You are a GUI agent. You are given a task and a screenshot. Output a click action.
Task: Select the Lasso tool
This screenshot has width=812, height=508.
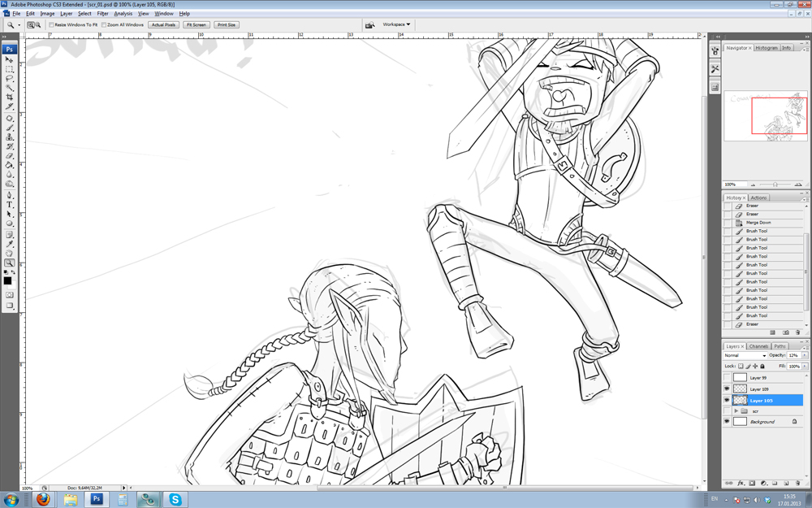pos(9,78)
